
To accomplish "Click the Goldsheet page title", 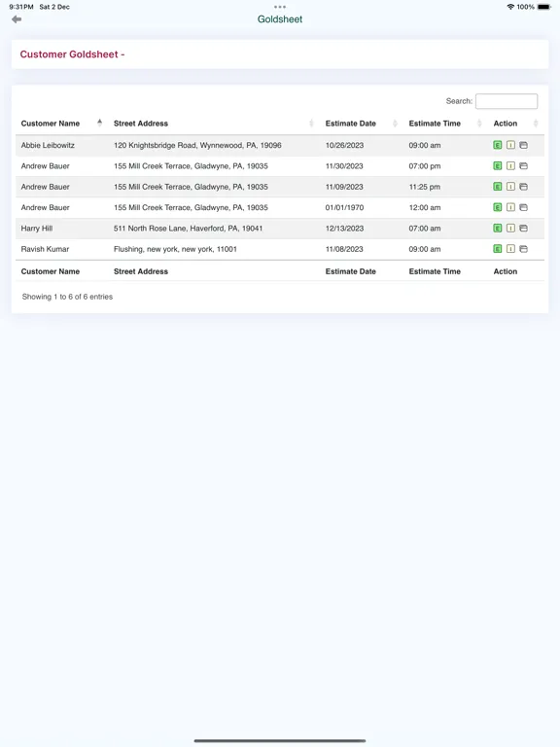I will (x=280, y=19).
